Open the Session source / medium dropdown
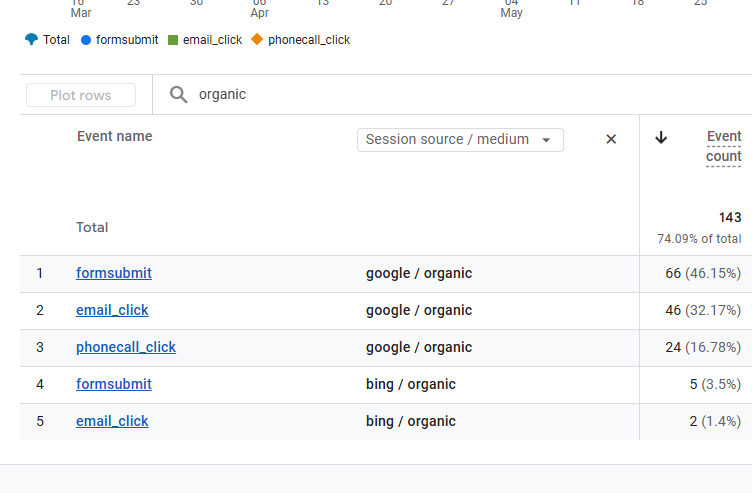The image size is (752, 493). click(x=460, y=140)
